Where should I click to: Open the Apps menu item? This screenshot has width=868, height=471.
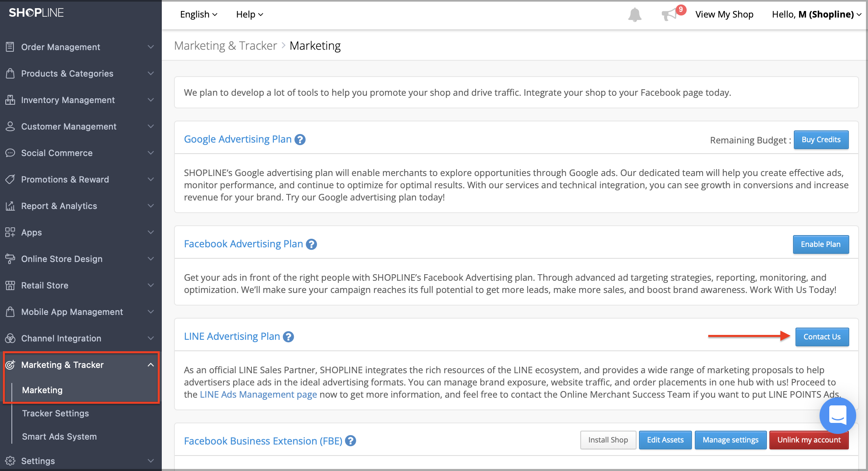pos(81,232)
